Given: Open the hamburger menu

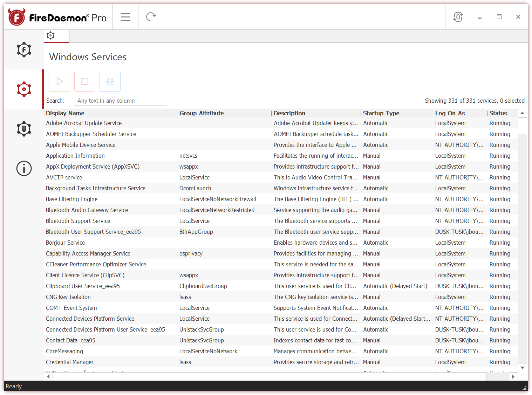Looking at the screenshot, I should (x=125, y=17).
